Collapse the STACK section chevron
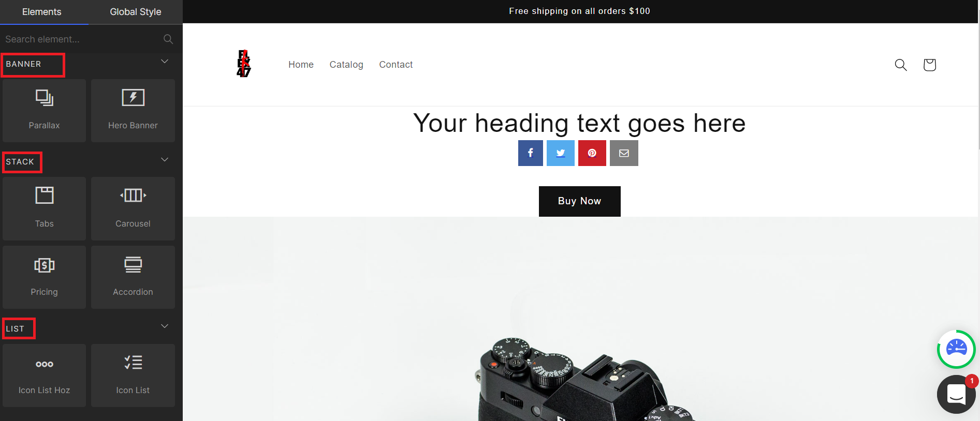Screen dimensions: 980x421 pos(165,159)
